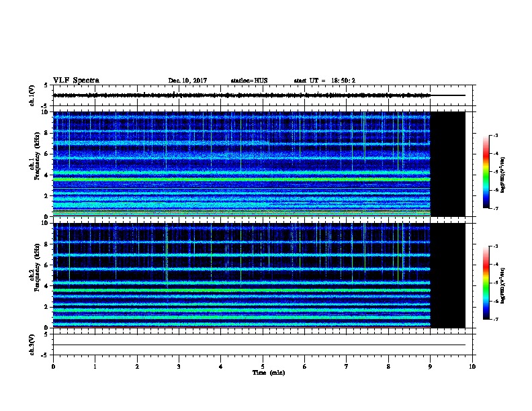This screenshot has height=411, width=532.
Task: Click the ch.1 colorbar log(PSD) units label
Action: click(503, 175)
